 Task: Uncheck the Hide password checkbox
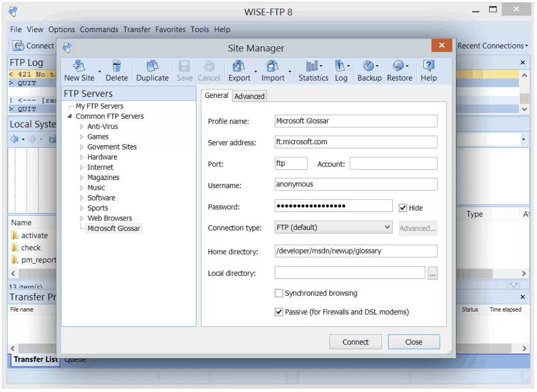[403, 208]
